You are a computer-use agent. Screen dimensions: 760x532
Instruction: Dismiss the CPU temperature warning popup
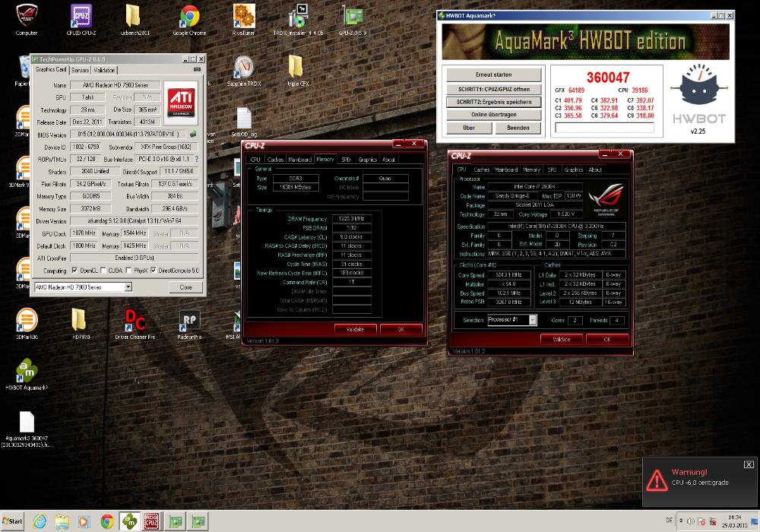click(x=749, y=464)
